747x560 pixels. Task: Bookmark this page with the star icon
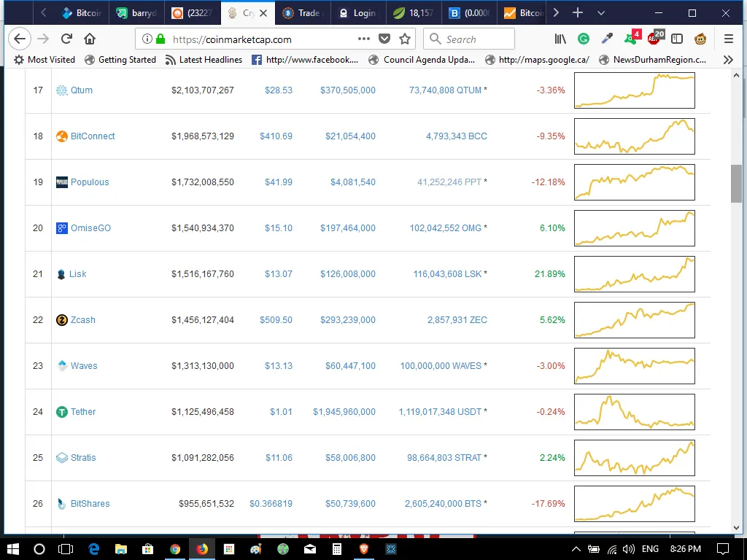click(405, 39)
